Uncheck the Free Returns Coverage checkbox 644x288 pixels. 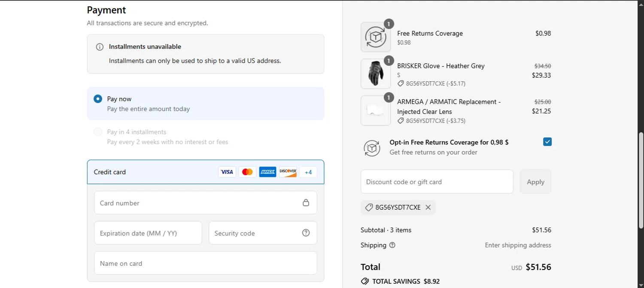[547, 142]
